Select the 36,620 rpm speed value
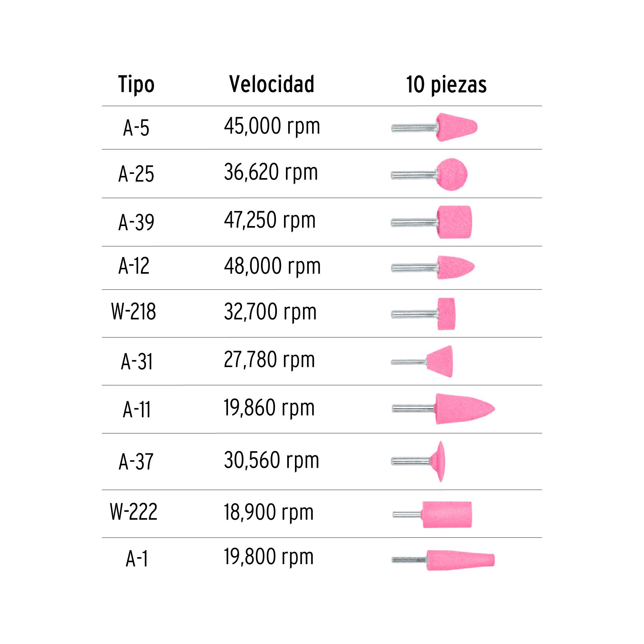This screenshot has width=644, height=644. 271,173
